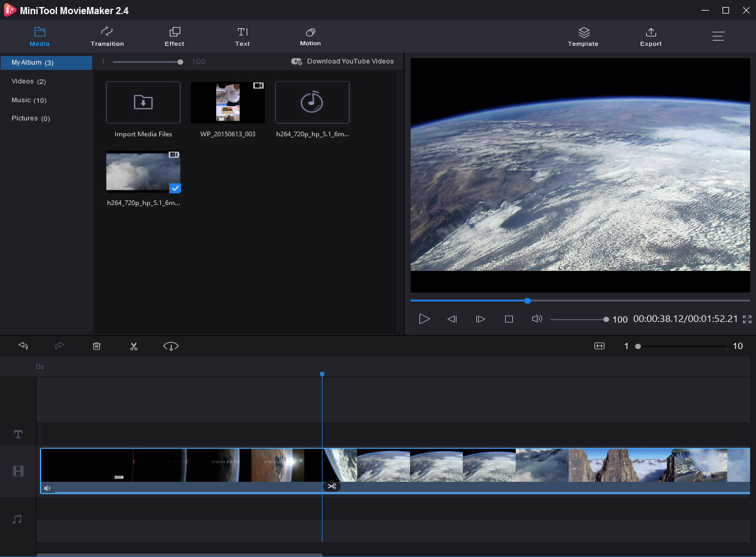756x557 pixels.
Task: Open the Motion tab
Action: [310, 36]
